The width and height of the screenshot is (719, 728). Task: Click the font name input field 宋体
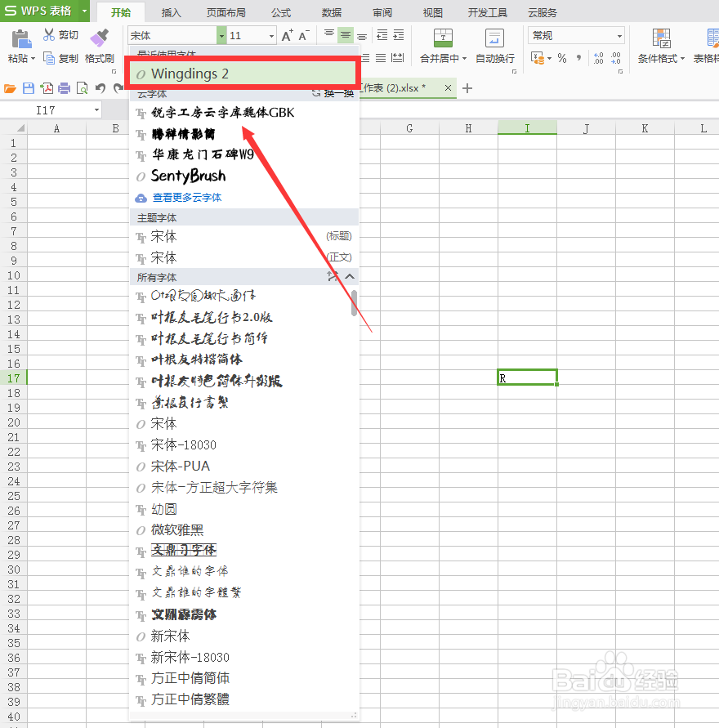(x=172, y=36)
